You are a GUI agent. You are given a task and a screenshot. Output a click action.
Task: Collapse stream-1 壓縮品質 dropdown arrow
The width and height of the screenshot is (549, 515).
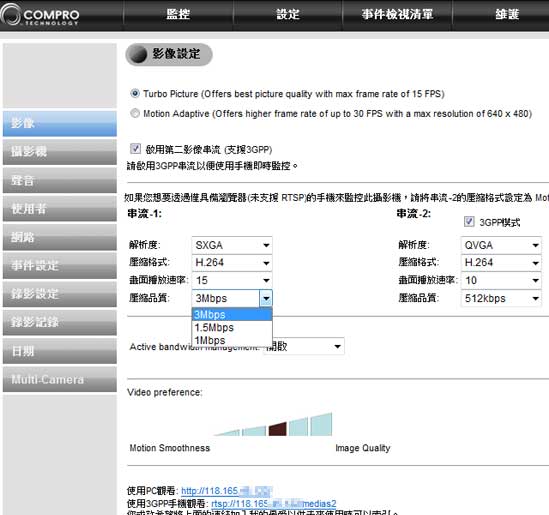pos(266,299)
